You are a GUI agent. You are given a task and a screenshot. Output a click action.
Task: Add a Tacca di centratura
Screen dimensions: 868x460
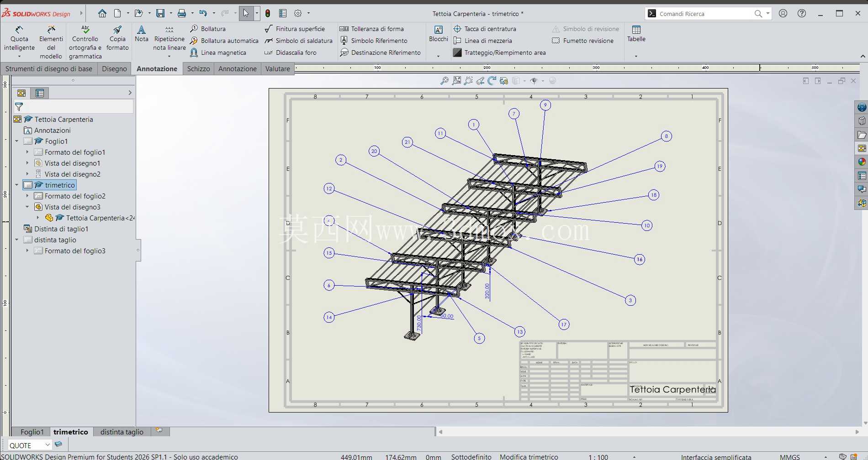pyautogui.click(x=485, y=29)
